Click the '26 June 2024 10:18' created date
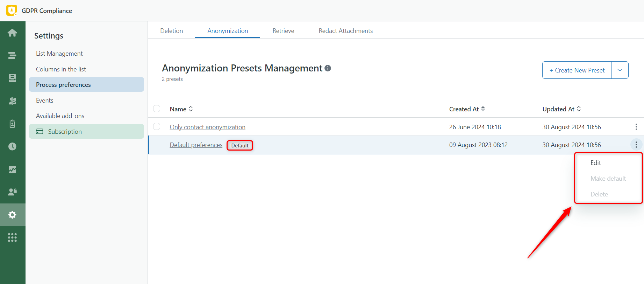The image size is (644, 284). (x=475, y=127)
